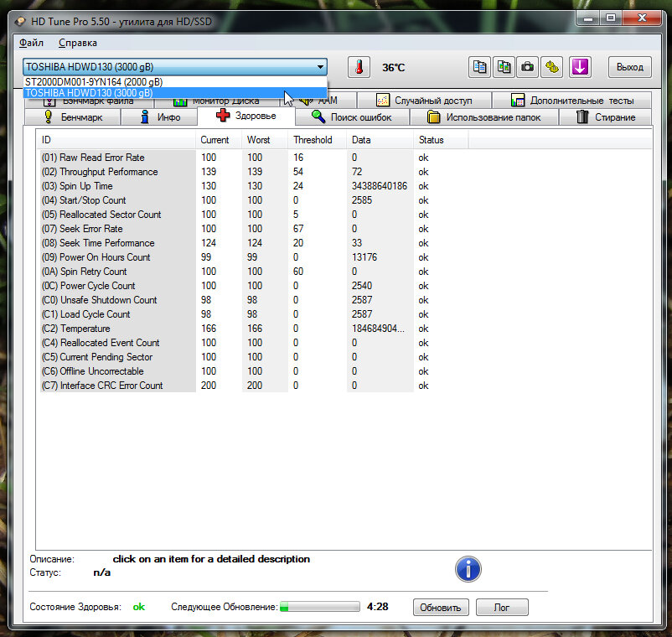Click the Обновить button

pos(441,608)
